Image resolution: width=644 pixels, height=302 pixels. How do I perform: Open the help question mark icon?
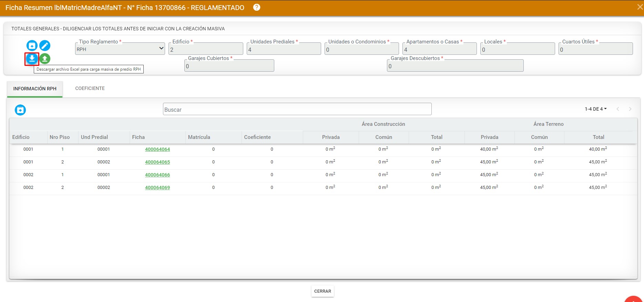(257, 7)
